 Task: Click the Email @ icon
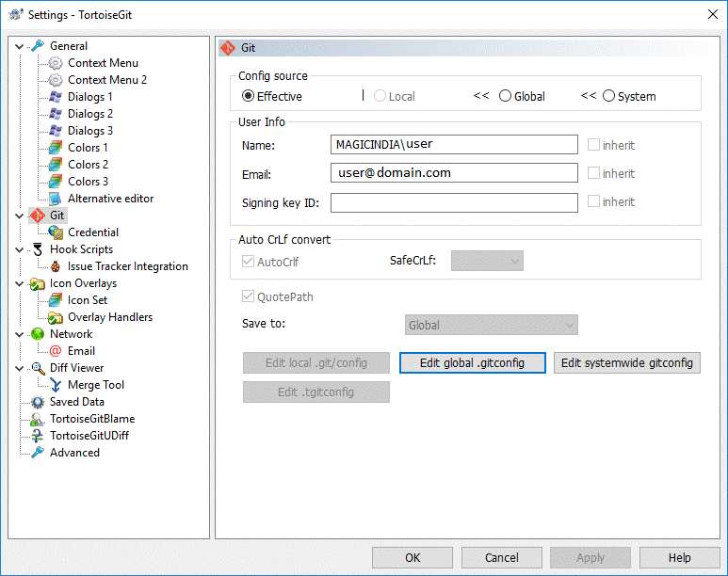coord(56,351)
